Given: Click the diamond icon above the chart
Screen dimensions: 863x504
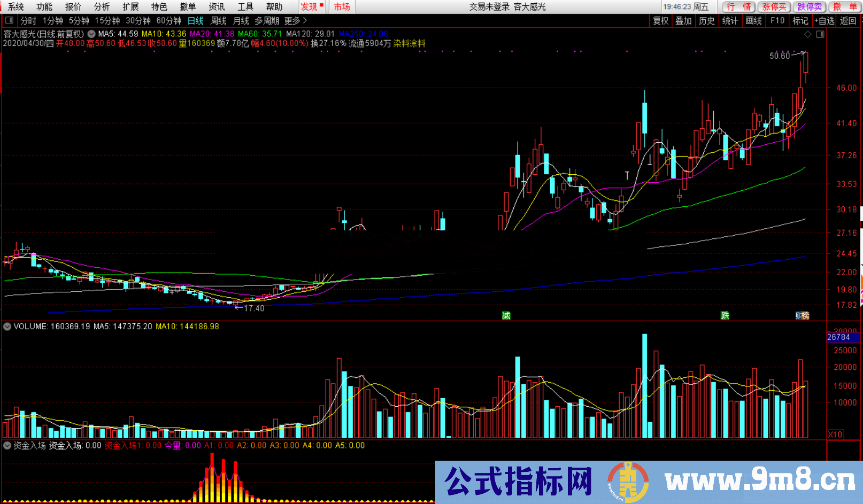Looking at the screenshot, I should pyautogui.click(x=807, y=34).
